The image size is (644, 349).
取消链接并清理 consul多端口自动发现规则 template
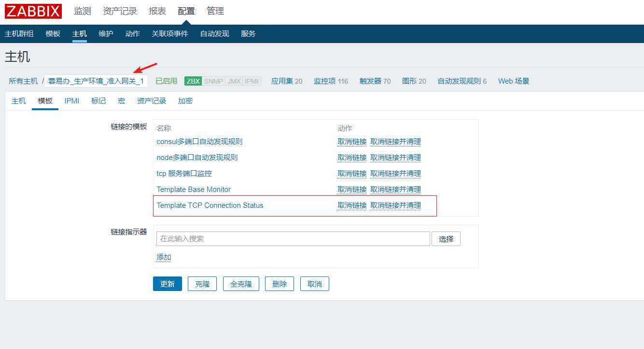396,141
